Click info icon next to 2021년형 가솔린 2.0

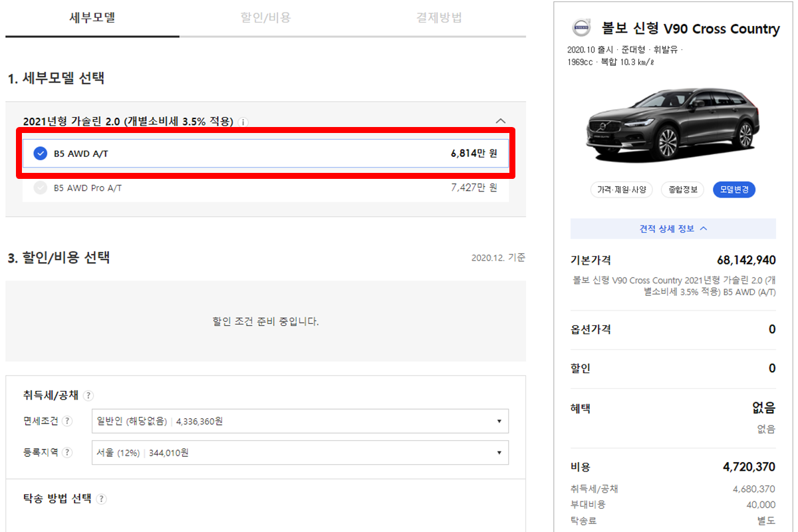tap(243, 122)
